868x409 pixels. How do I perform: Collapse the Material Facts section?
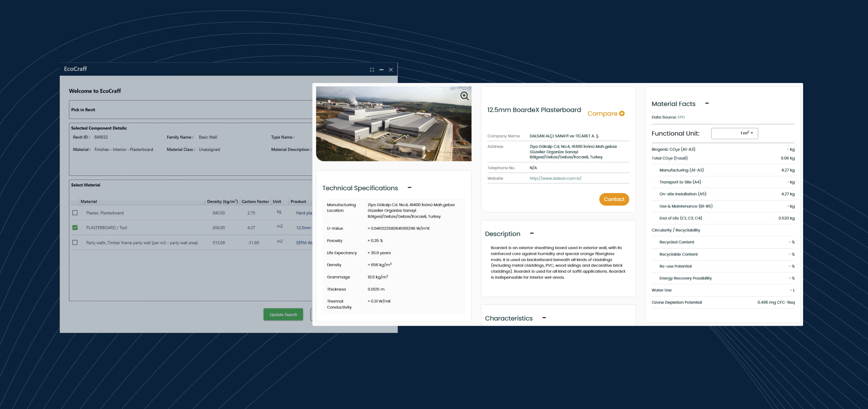pyautogui.click(x=707, y=103)
